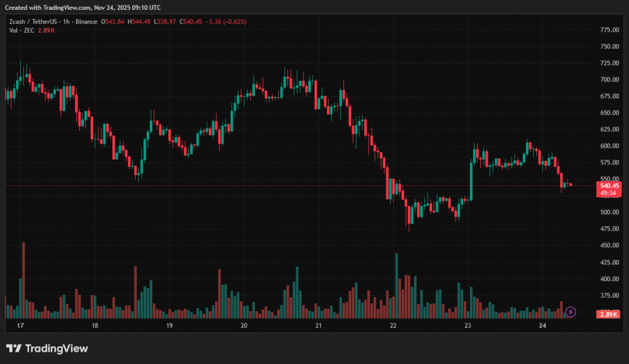Click the tall green volume bar at date 22

(x=397, y=285)
